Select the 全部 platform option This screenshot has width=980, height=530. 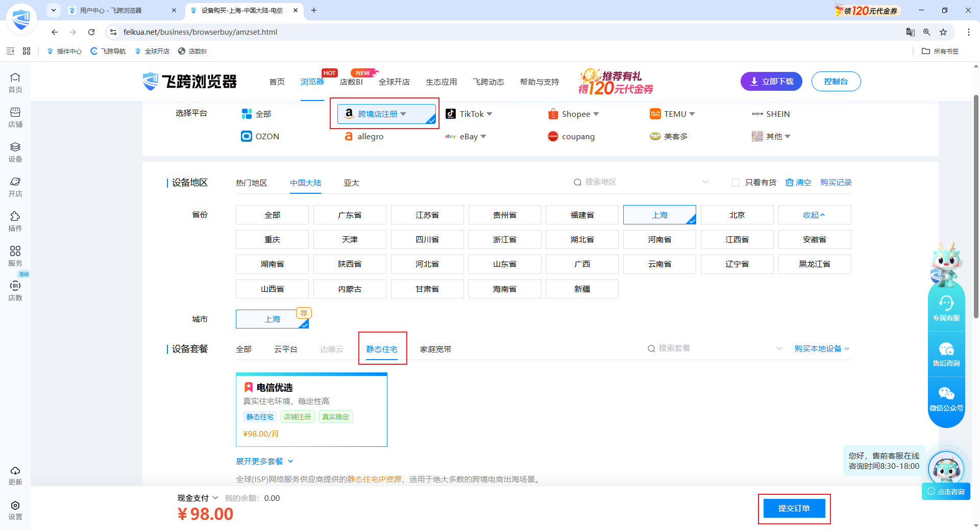click(257, 114)
